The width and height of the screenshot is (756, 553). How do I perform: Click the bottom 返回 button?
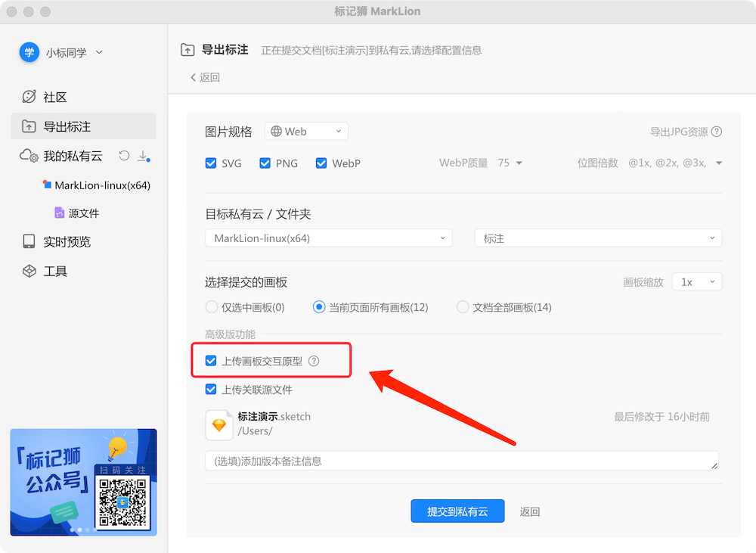pyautogui.click(x=529, y=511)
